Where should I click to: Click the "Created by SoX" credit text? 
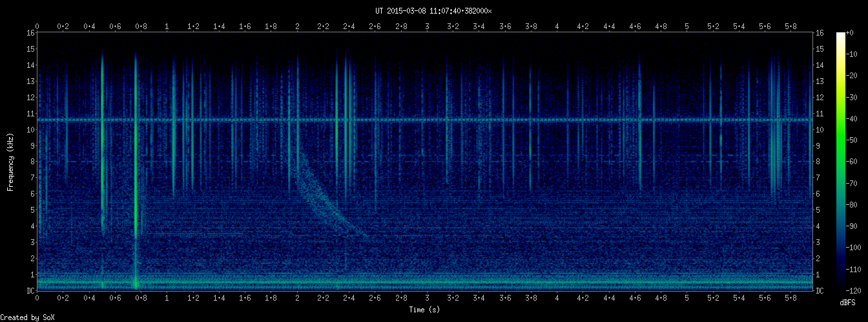coord(27,317)
